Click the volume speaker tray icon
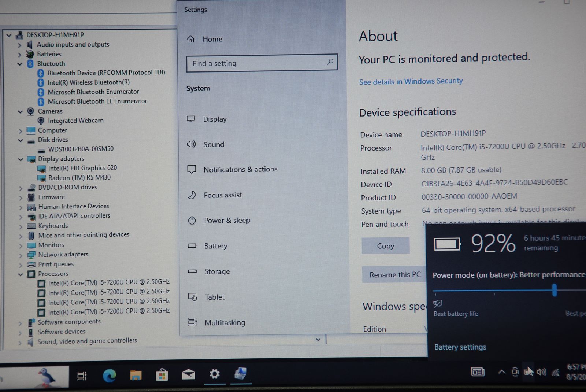 click(541, 372)
